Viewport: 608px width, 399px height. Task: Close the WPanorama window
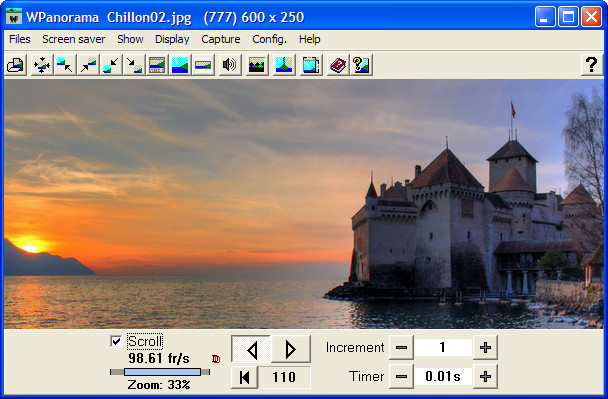[591, 17]
